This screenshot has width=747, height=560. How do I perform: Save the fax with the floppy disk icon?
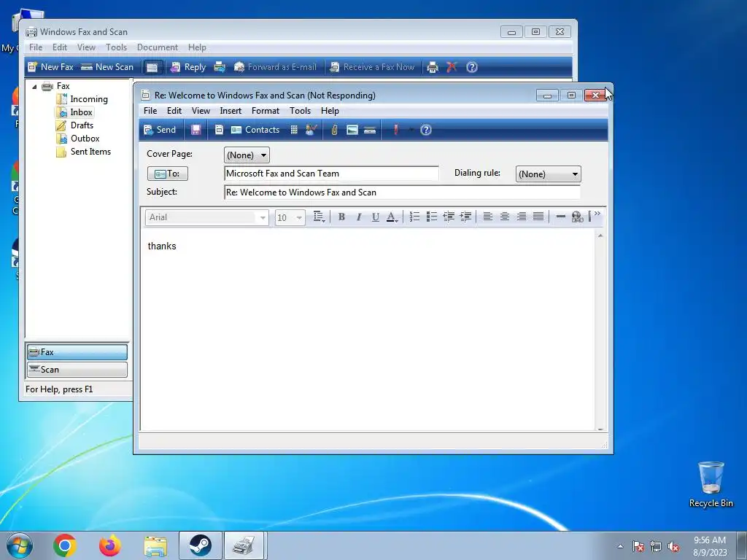pyautogui.click(x=196, y=130)
